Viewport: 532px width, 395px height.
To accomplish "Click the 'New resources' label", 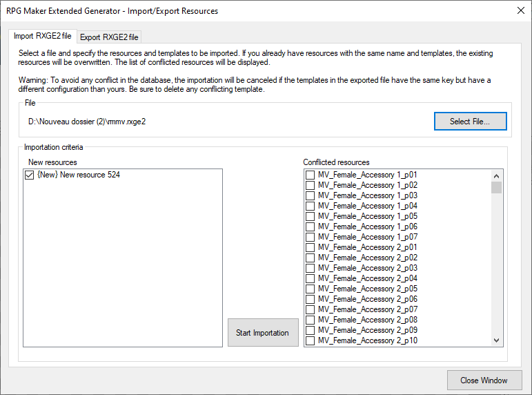I will coord(52,162).
